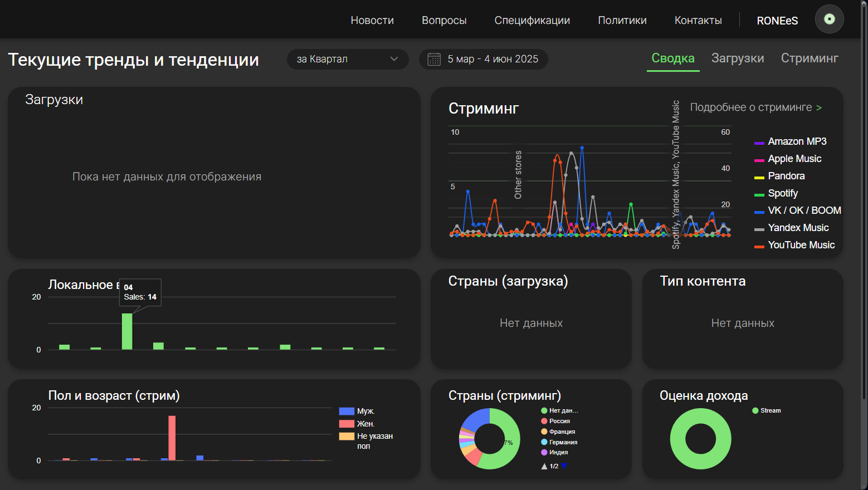This screenshot has width=868, height=490.
Task: Click previous legend page up arrow
Action: click(544, 467)
